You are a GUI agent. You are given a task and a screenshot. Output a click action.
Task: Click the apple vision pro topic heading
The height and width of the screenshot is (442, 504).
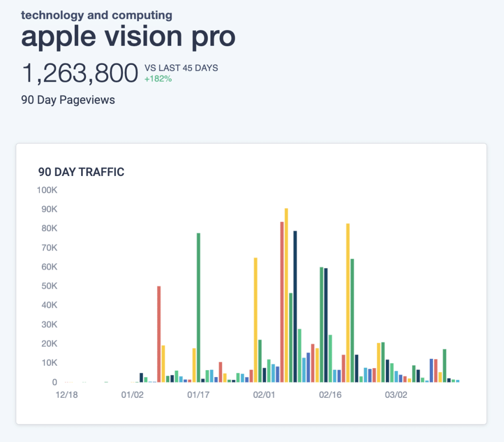(x=128, y=37)
